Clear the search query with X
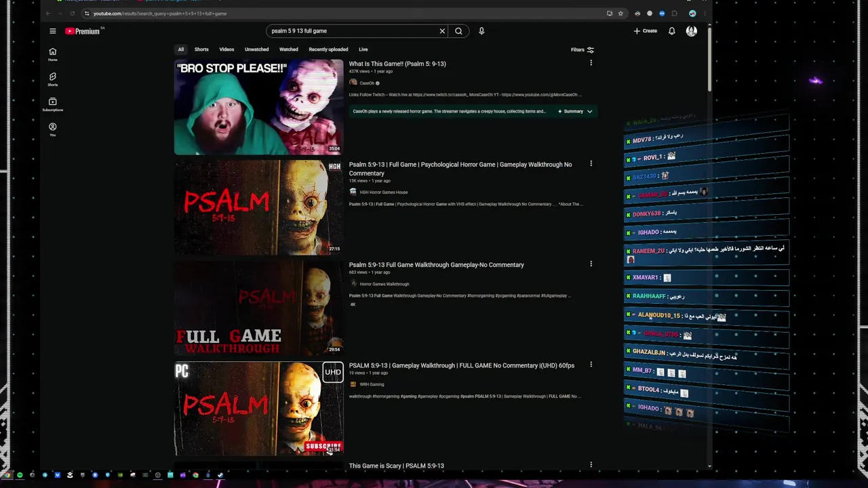868x488 pixels. pyautogui.click(x=442, y=31)
